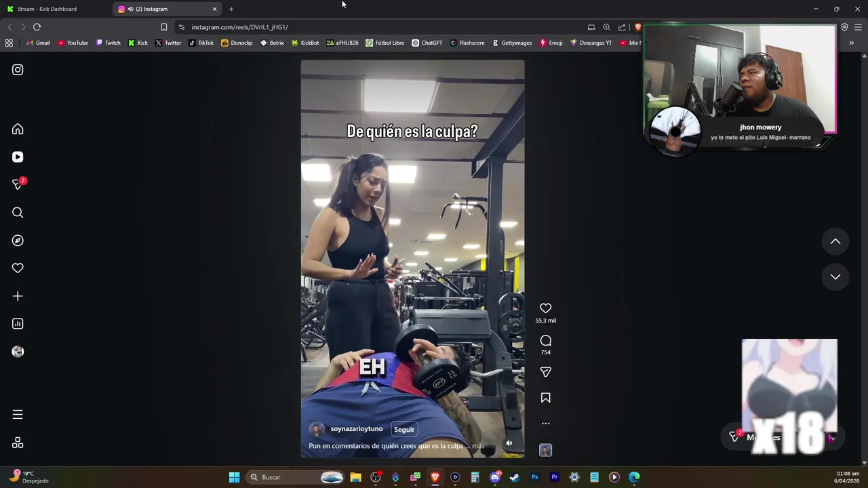Open the Explore compass icon

tap(18, 241)
